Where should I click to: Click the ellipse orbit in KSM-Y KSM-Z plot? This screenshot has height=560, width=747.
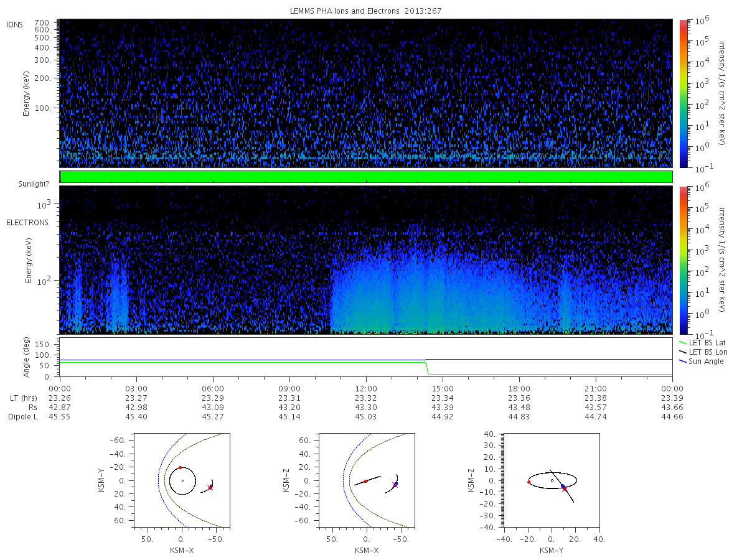[x=552, y=480]
